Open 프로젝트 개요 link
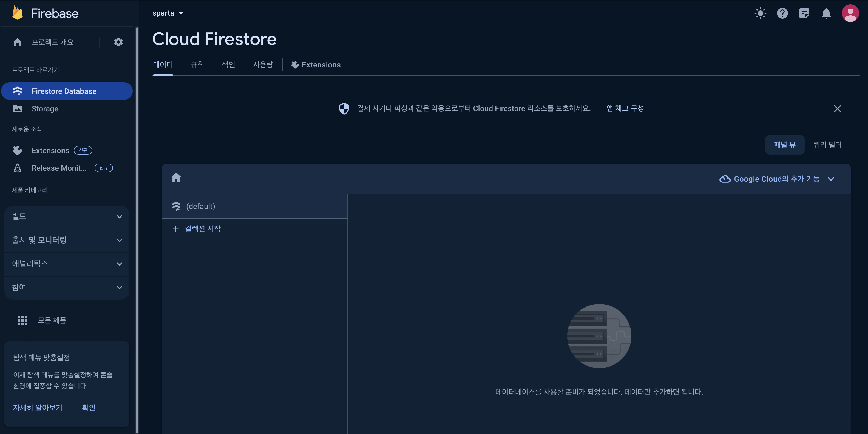Image resolution: width=868 pixels, height=434 pixels. coord(52,42)
